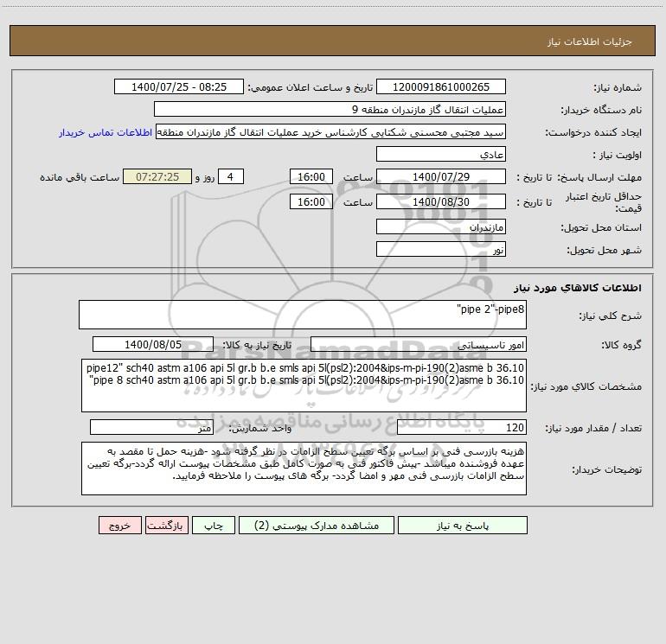
Task: Click the استان محل تحویل label
Action: (x=601, y=227)
